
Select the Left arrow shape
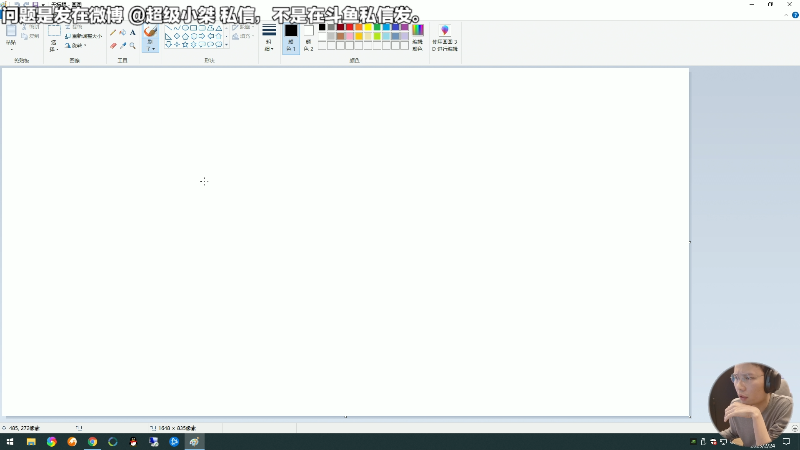(x=210, y=36)
